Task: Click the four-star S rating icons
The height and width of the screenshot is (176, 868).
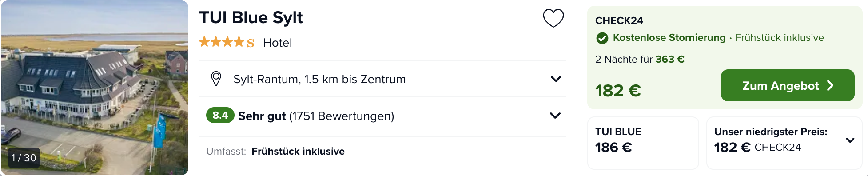Action: (227, 43)
